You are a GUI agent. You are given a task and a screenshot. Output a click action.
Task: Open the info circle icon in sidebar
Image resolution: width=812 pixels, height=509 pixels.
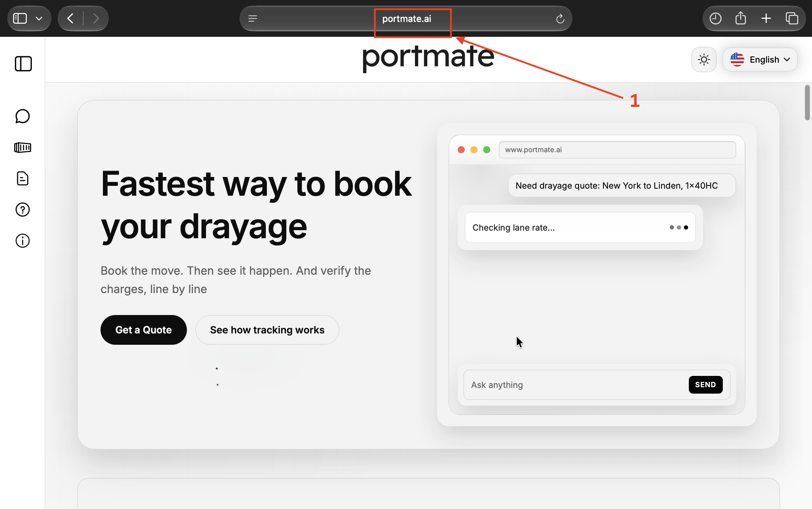23,241
